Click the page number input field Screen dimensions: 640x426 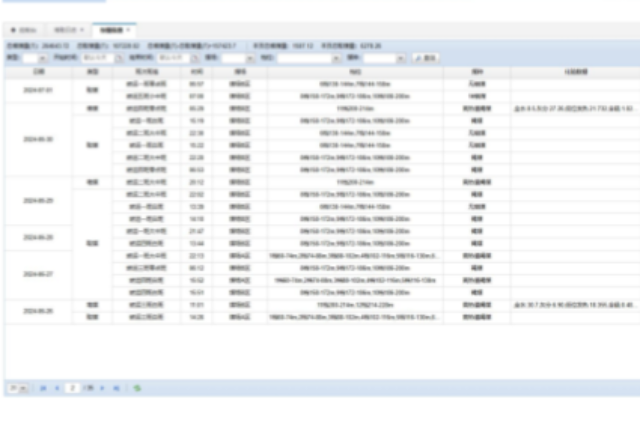[74, 387]
